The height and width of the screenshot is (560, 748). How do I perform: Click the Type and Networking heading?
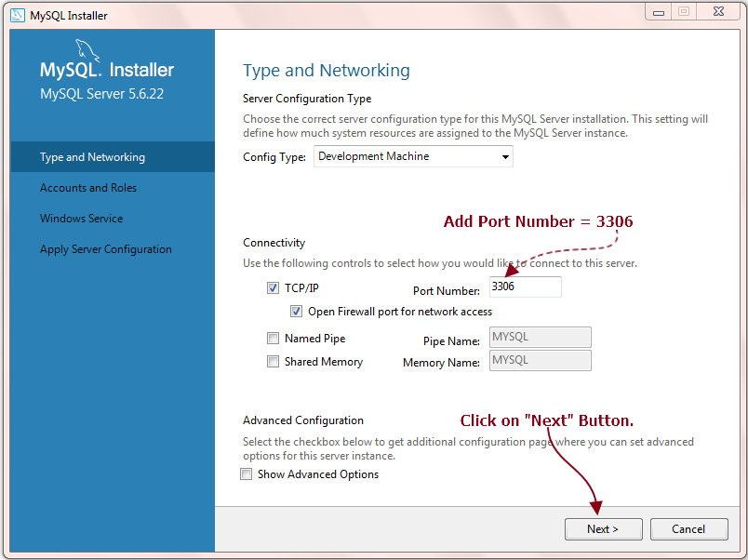pos(327,71)
